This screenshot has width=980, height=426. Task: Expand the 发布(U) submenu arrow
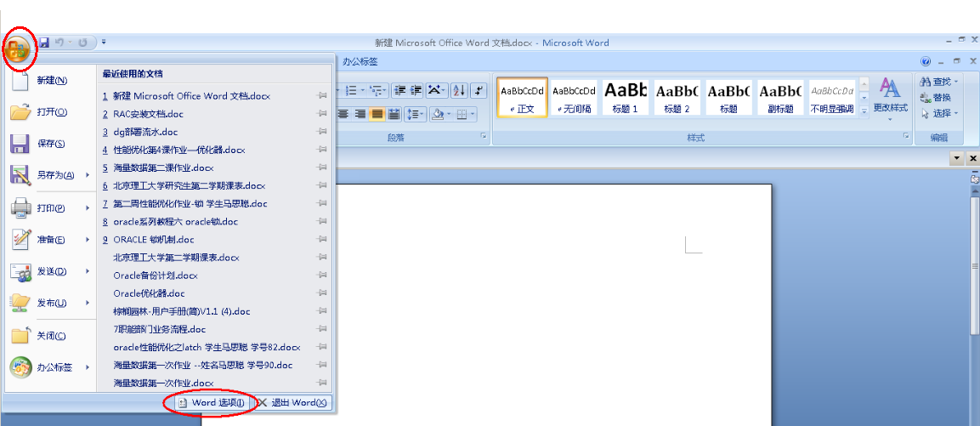88,303
